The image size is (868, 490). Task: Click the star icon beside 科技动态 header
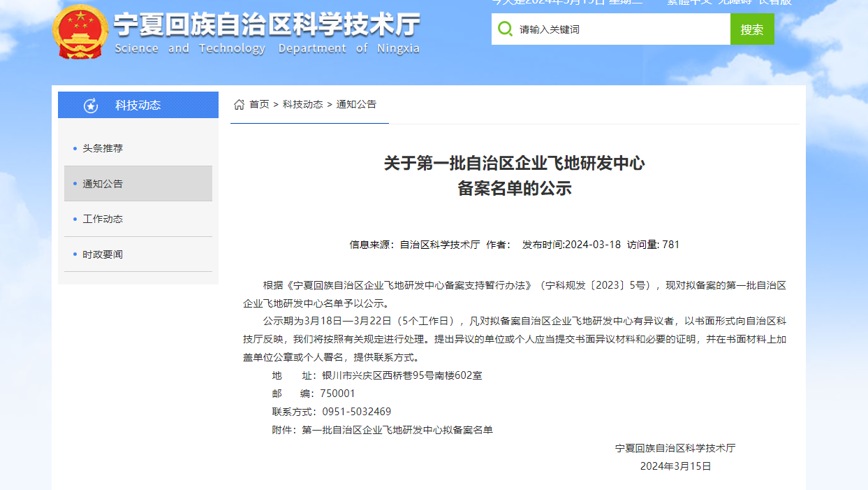[91, 106]
